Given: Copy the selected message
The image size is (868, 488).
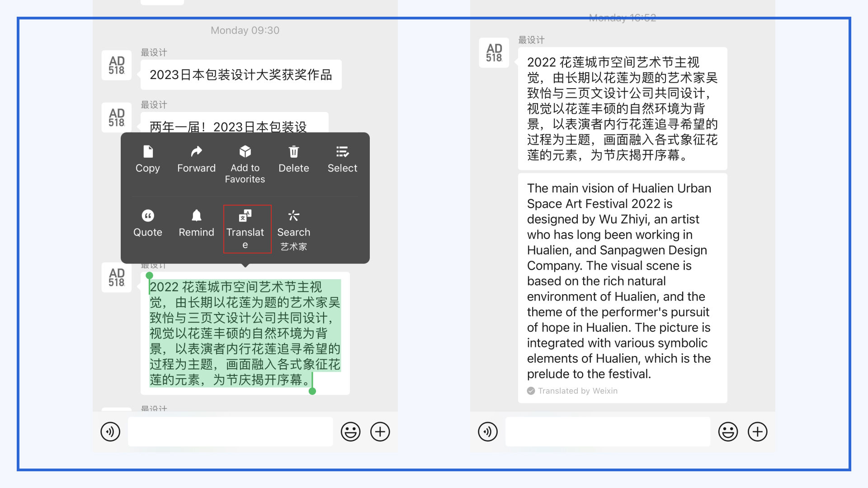Looking at the screenshot, I should [147, 159].
